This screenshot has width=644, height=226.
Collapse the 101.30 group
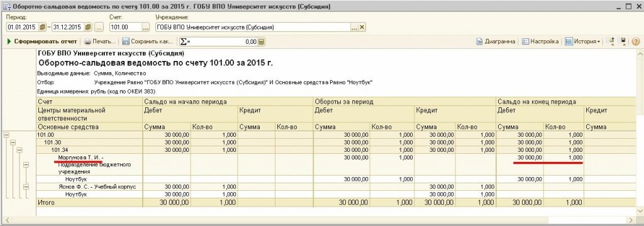(13, 143)
